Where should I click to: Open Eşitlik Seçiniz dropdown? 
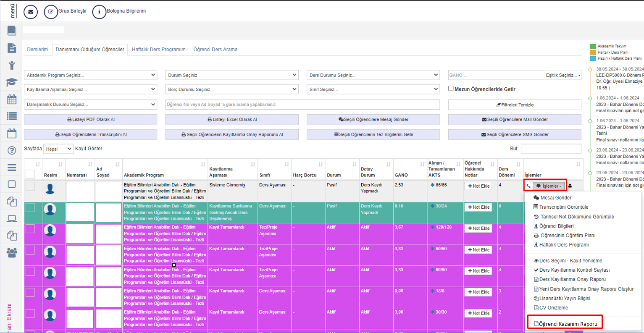(563, 75)
